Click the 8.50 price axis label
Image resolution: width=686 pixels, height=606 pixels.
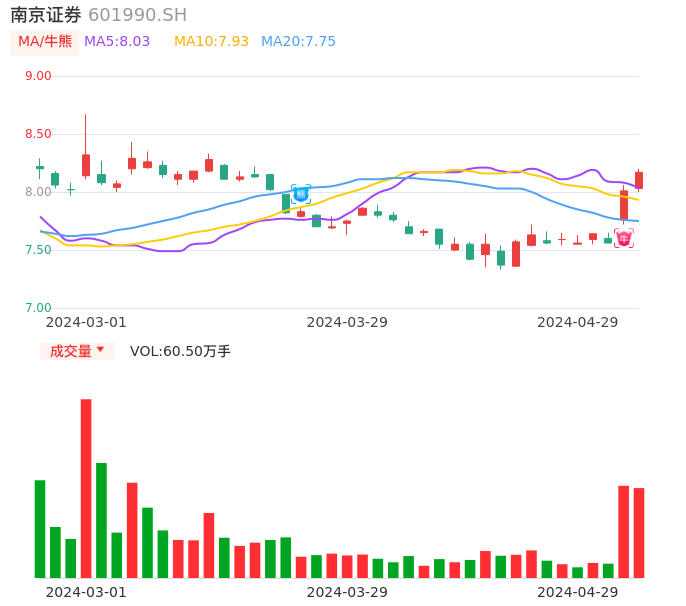point(38,134)
